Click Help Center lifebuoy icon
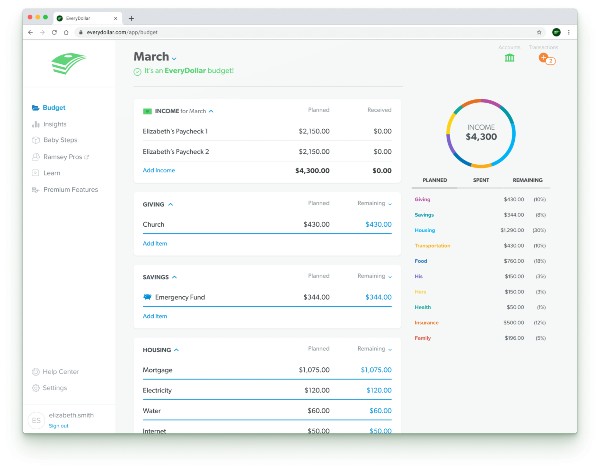600x470 pixels. [36, 372]
